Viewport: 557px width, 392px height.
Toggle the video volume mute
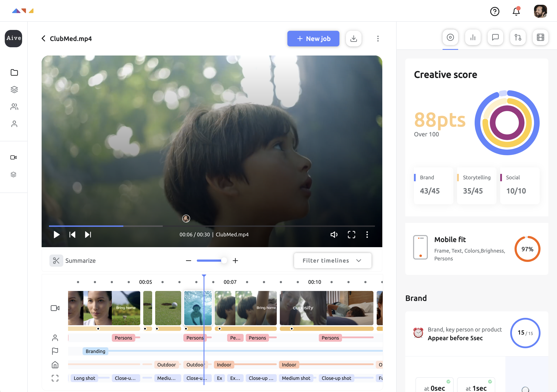(x=334, y=234)
